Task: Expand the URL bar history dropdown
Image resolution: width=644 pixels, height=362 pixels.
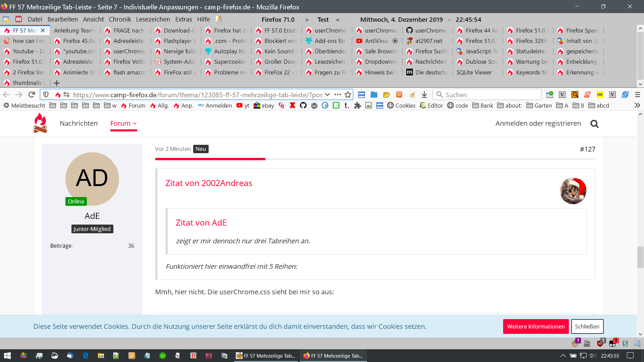Action: 327,95
